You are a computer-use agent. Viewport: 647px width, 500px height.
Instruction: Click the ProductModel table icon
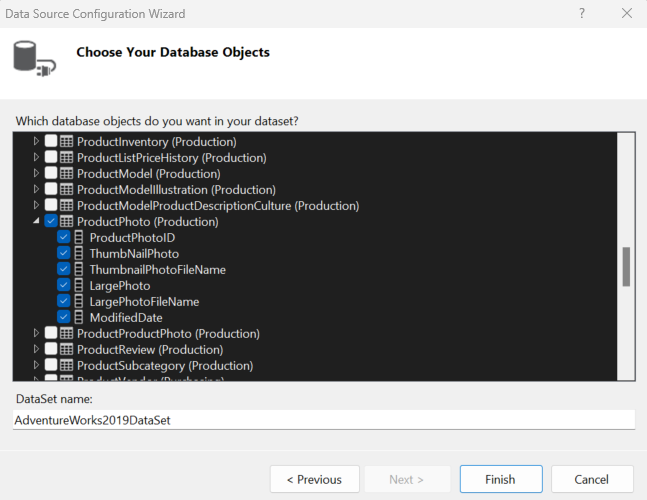tap(67, 174)
